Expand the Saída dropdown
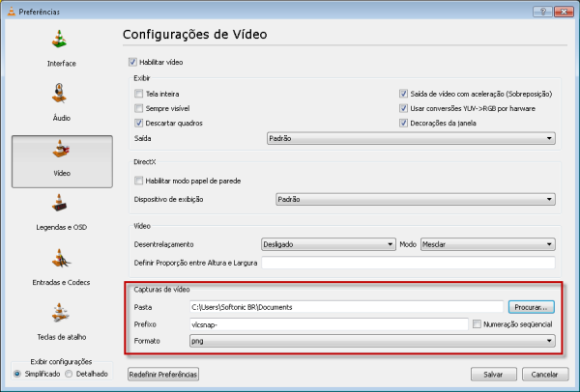580x392 pixels. 410,138
